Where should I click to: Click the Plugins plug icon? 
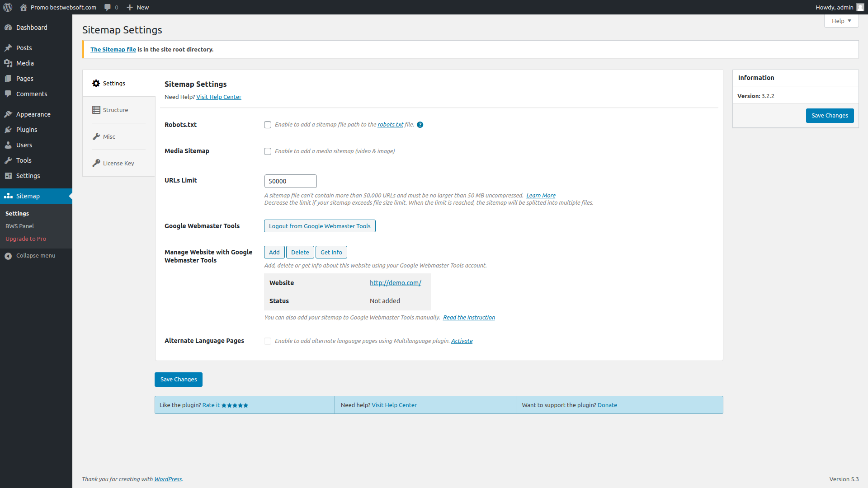(x=8, y=130)
